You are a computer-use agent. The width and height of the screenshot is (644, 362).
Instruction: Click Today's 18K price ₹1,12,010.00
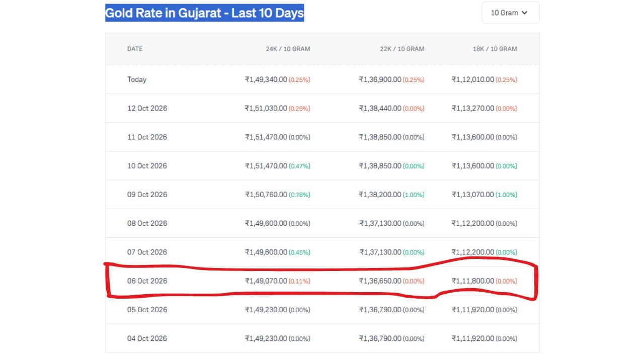point(473,79)
